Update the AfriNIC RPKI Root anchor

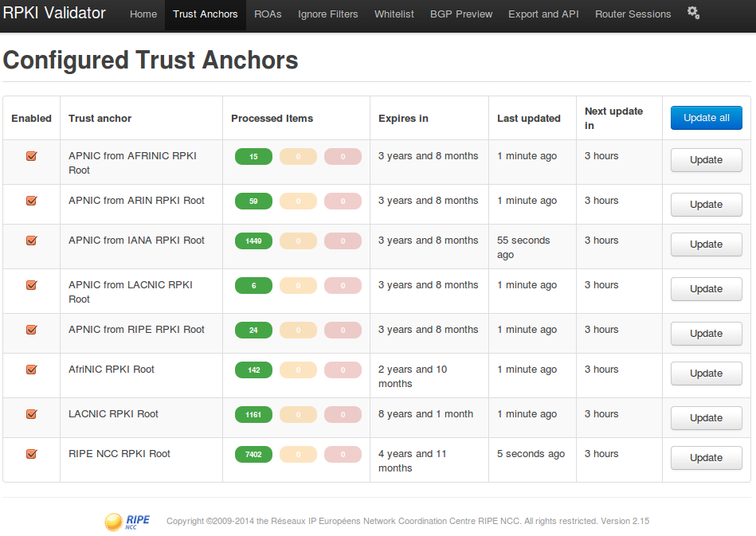[707, 374]
